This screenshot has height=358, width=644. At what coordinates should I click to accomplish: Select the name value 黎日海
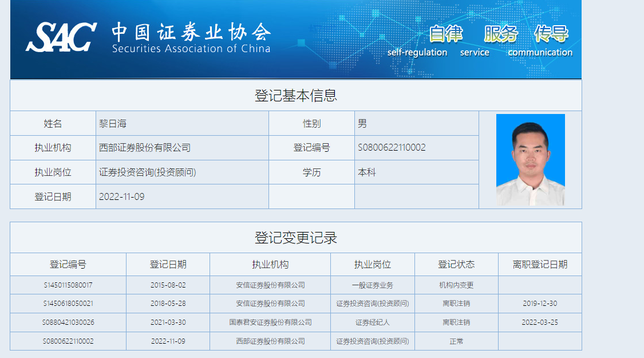coord(112,124)
